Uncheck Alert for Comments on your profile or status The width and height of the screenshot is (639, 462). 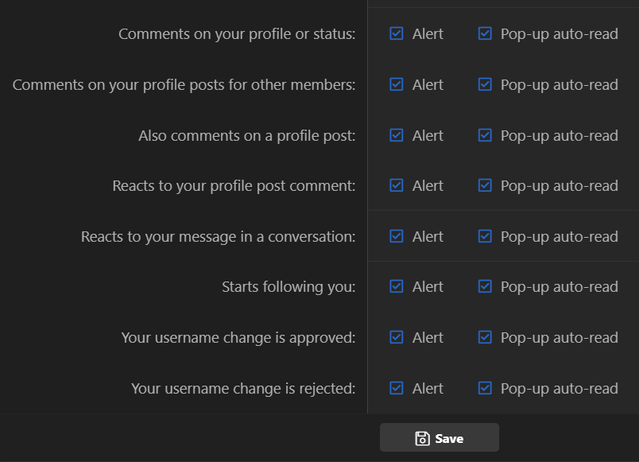[397, 33]
